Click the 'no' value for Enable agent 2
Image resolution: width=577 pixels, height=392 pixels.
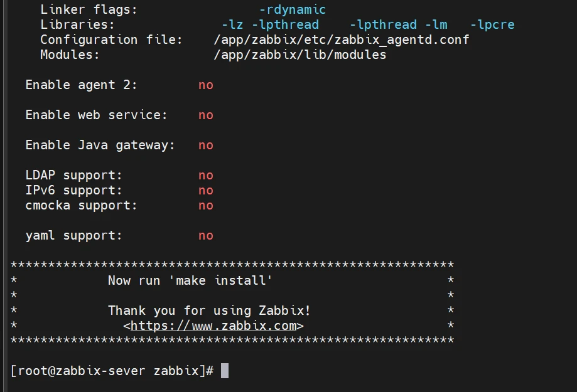coord(206,85)
